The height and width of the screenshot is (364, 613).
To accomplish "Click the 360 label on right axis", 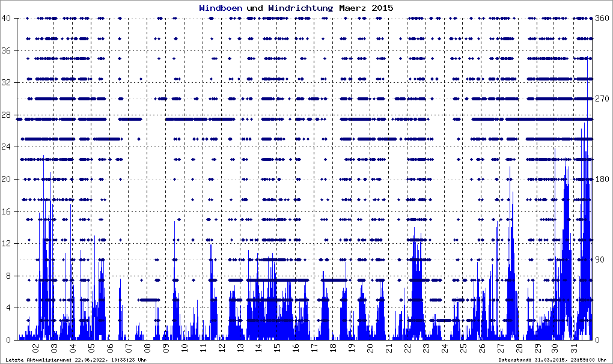I will [x=602, y=19].
